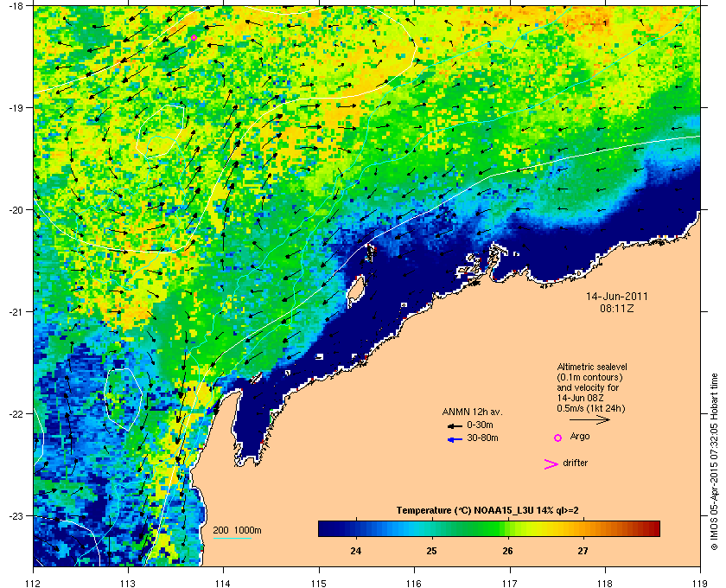Click the "200 1000m" isobath label
Image resolution: width=726 pixels, height=588 pixels.
click(237, 530)
